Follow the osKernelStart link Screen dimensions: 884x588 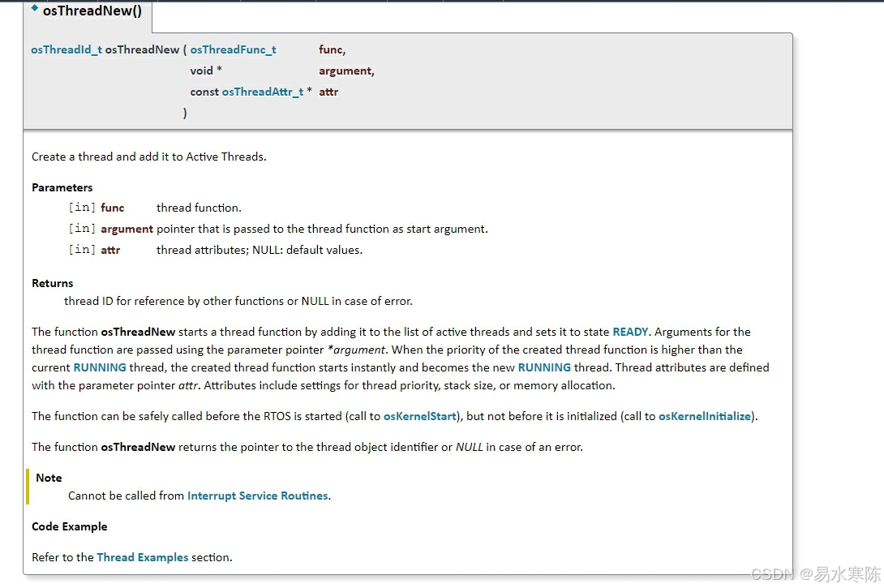pos(419,417)
